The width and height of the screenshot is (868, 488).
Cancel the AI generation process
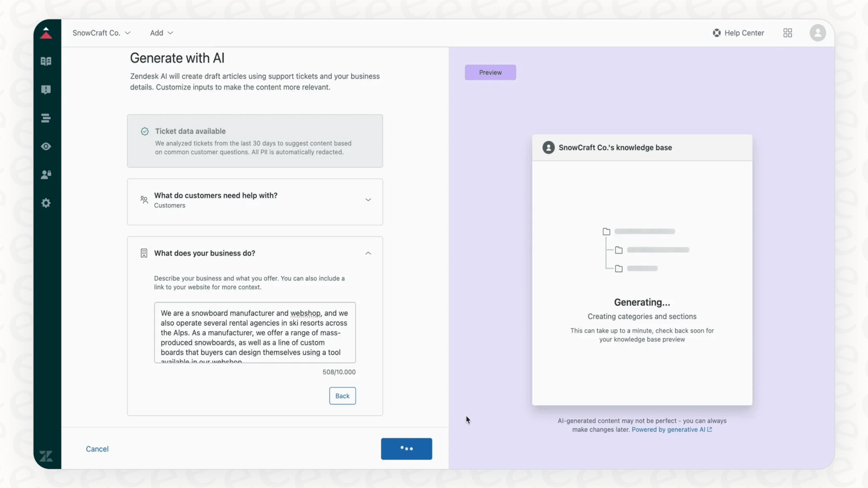tap(97, 449)
